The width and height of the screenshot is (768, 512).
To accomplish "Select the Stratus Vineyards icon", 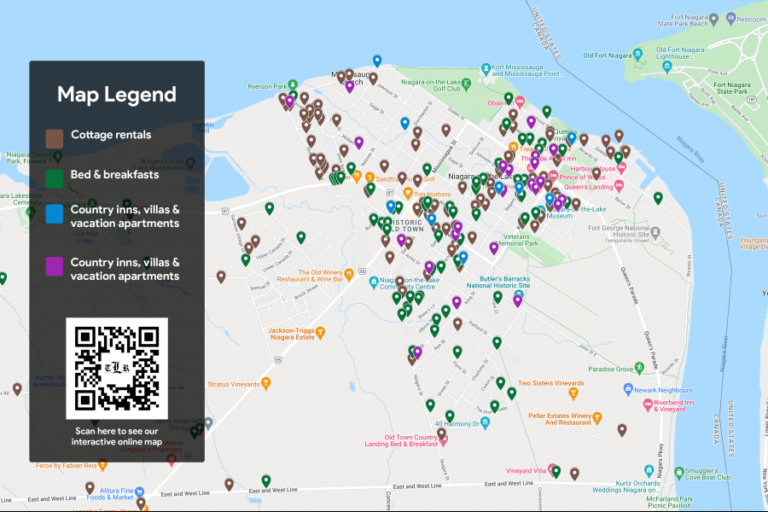I will (x=266, y=383).
